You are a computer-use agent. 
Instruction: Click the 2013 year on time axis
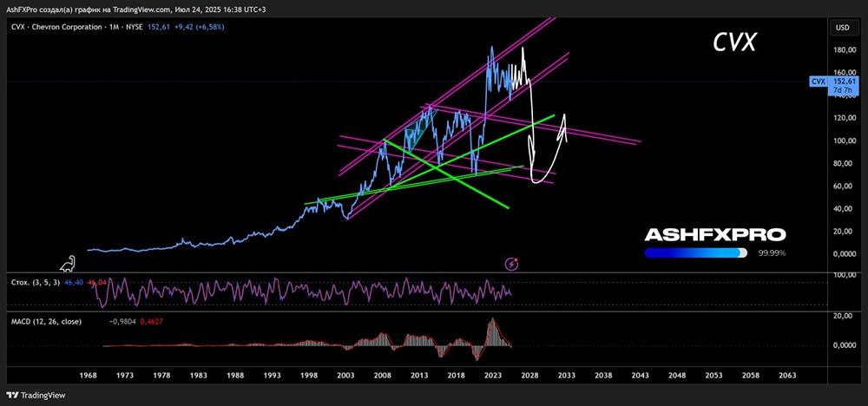pos(419,375)
